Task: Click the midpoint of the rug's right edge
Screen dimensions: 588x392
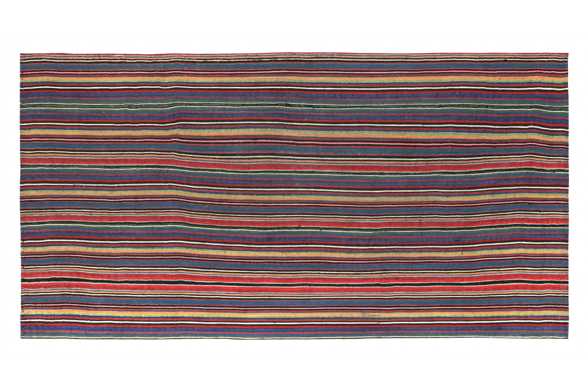Action: [x=568, y=196]
